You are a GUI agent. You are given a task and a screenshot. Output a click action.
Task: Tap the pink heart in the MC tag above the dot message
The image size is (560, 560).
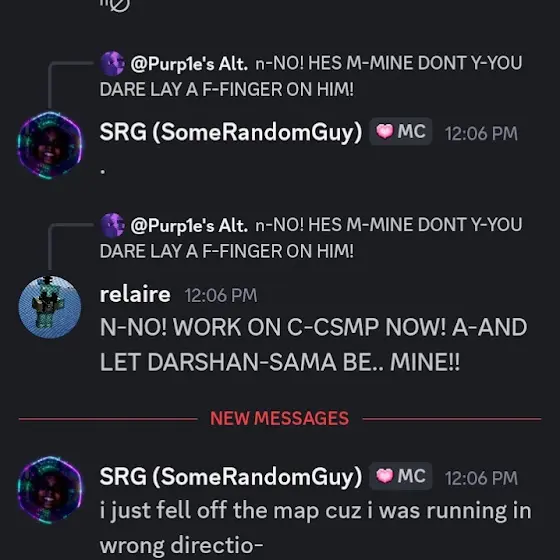pos(384,131)
